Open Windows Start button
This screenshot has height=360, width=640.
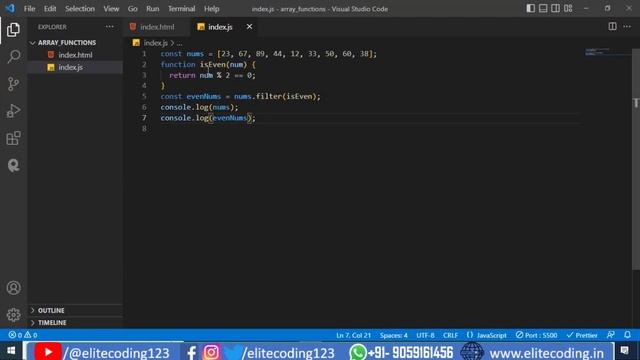(11, 351)
